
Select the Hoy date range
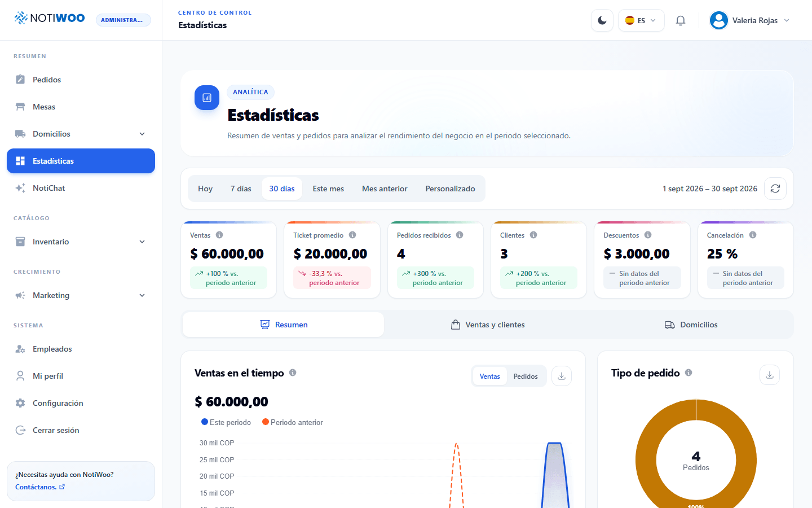[x=205, y=189]
